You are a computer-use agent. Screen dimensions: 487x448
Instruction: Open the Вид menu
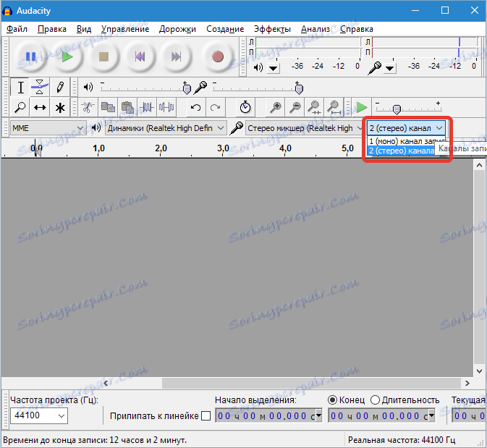coord(84,29)
